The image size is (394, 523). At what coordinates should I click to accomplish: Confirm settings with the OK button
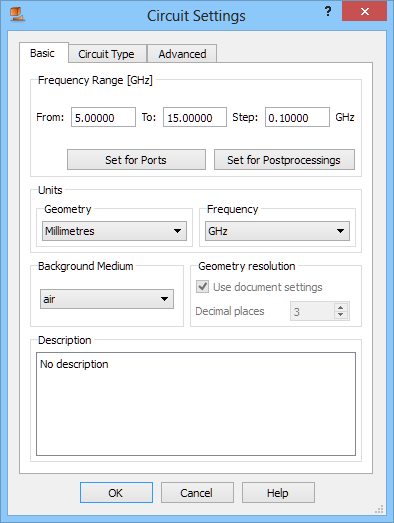point(116,492)
